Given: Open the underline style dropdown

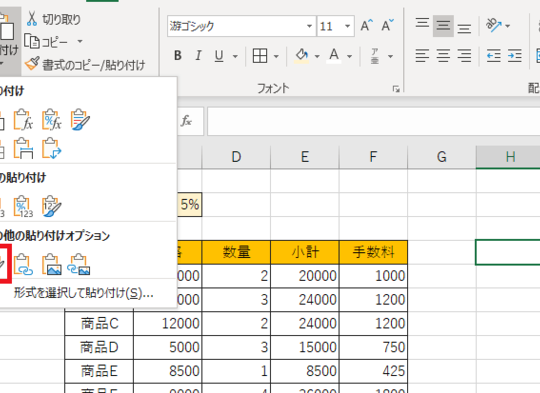Looking at the screenshot, I should [x=235, y=56].
